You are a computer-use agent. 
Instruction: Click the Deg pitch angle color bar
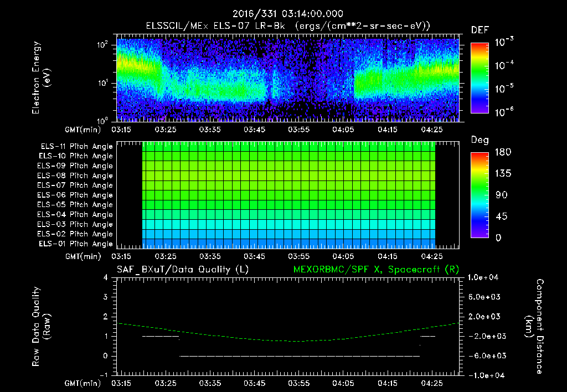click(480, 195)
